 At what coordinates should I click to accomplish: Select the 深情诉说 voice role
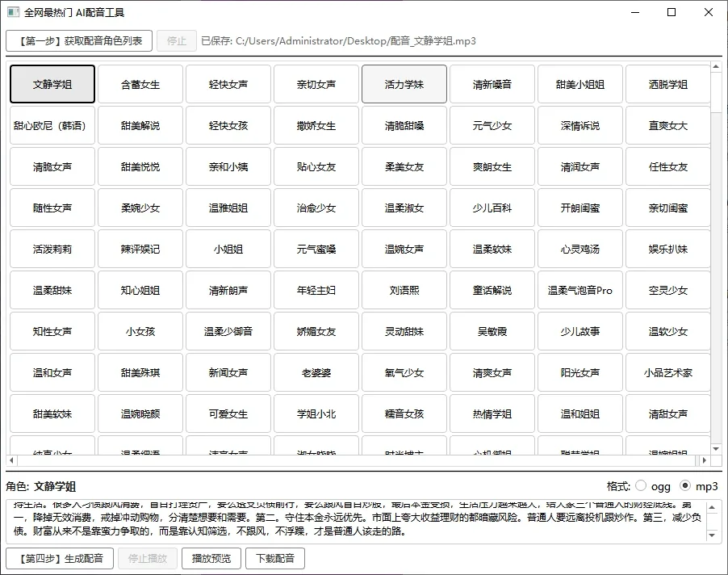tap(580, 125)
